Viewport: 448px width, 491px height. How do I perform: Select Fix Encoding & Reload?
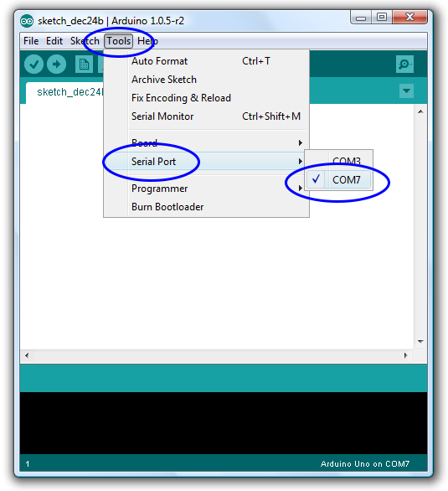coord(207,98)
